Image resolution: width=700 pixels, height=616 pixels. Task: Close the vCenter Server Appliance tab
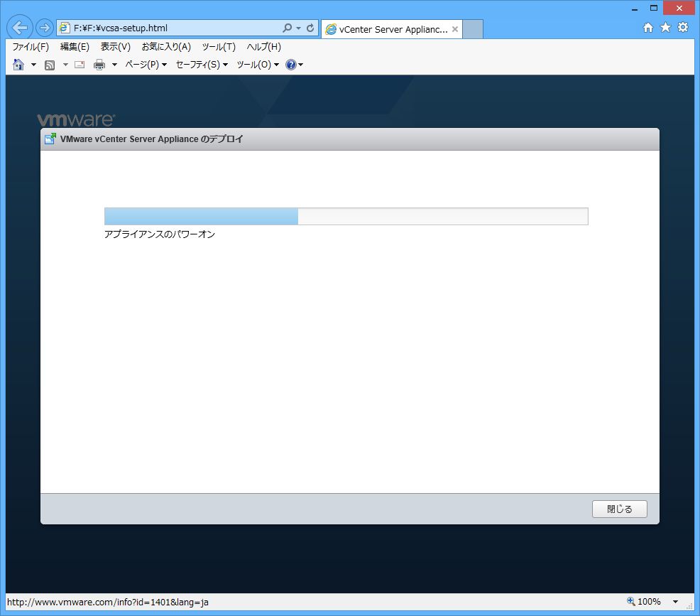click(x=455, y=29)
